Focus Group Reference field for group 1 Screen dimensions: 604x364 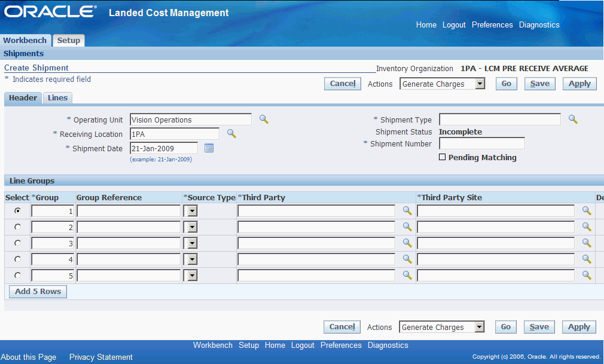(x=129, y=211)
